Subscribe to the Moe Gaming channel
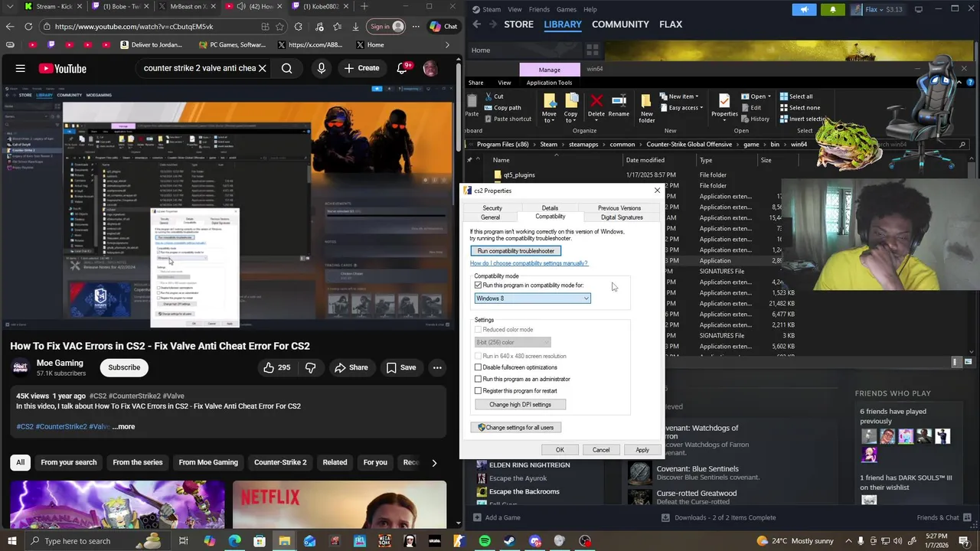The image size is (980, 551). coord(124,367)
